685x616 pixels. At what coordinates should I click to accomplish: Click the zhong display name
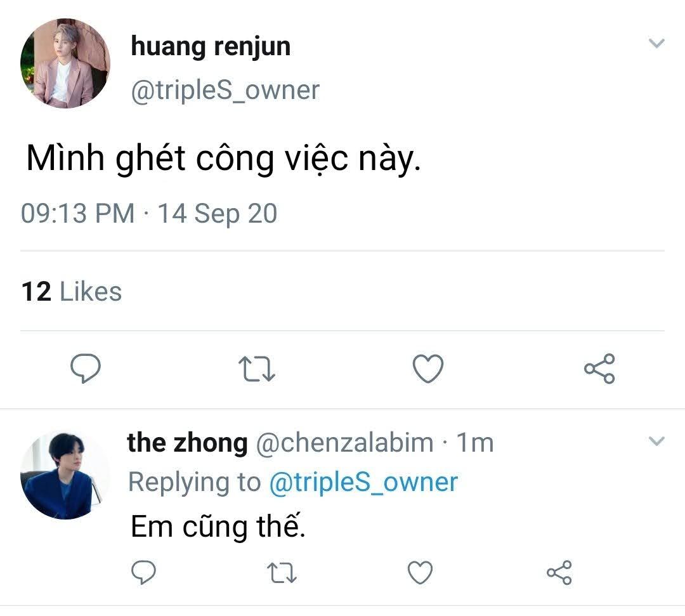(x=187, y=443)
